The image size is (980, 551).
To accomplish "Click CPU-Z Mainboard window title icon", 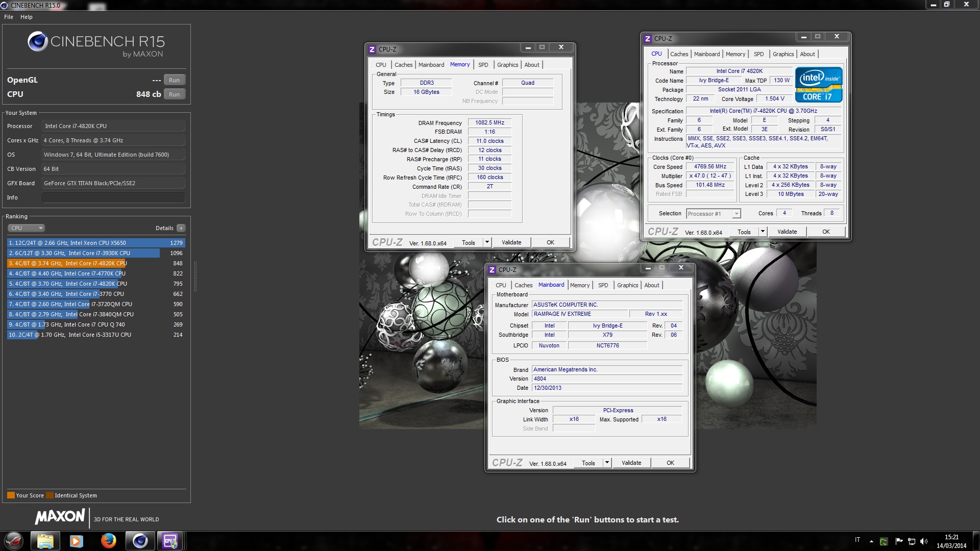I will pos(492,270).
